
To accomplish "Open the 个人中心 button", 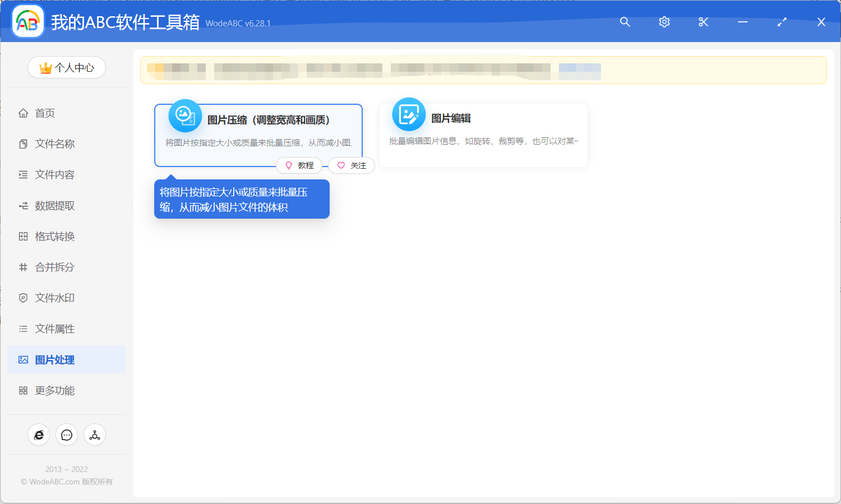I will pyautogui.click(x=67, y=67).
